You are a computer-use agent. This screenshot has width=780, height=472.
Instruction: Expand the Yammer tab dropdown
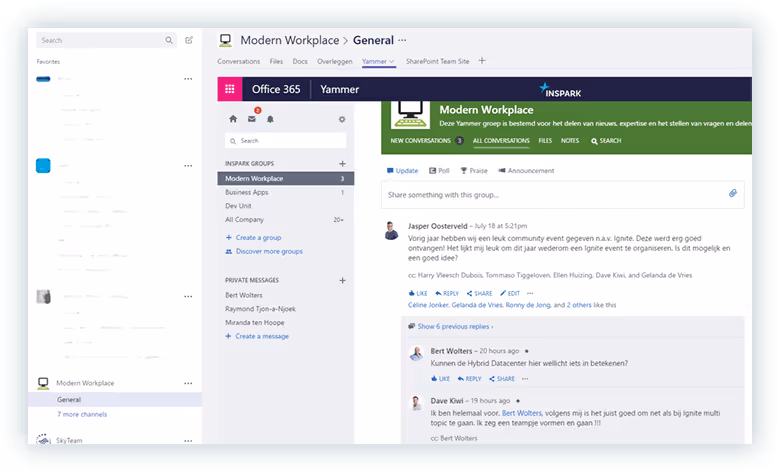(391, 62)
